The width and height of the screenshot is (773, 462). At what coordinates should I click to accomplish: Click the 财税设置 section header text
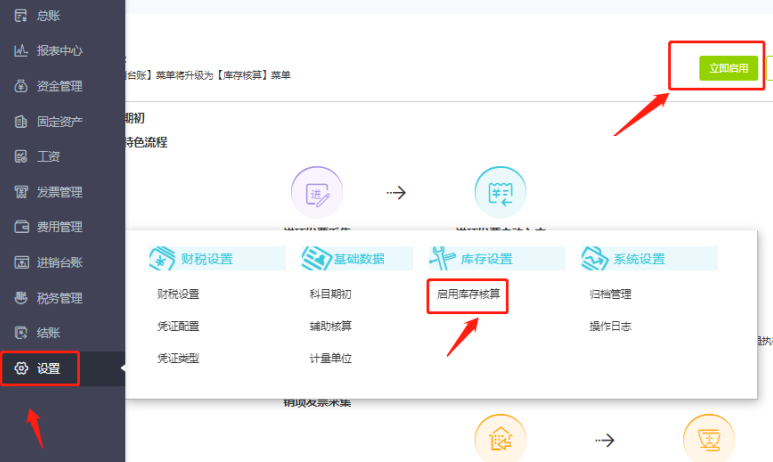pyautogui.click(x=207, y=259)
